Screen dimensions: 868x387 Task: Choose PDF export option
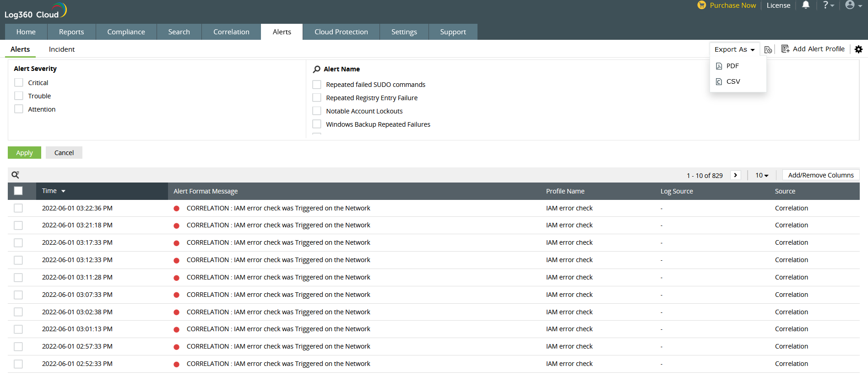point(732,66)
